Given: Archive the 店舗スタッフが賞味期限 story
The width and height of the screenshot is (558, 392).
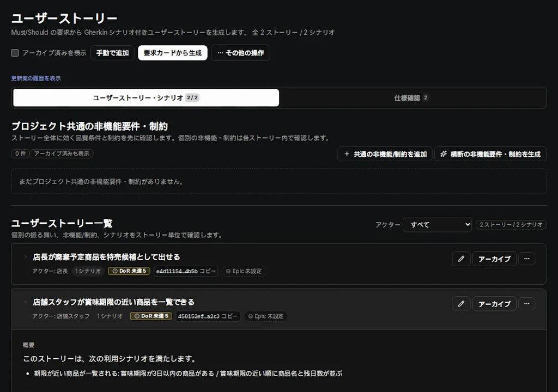Looking at the screenshot, I should click(x=494, y=304).
